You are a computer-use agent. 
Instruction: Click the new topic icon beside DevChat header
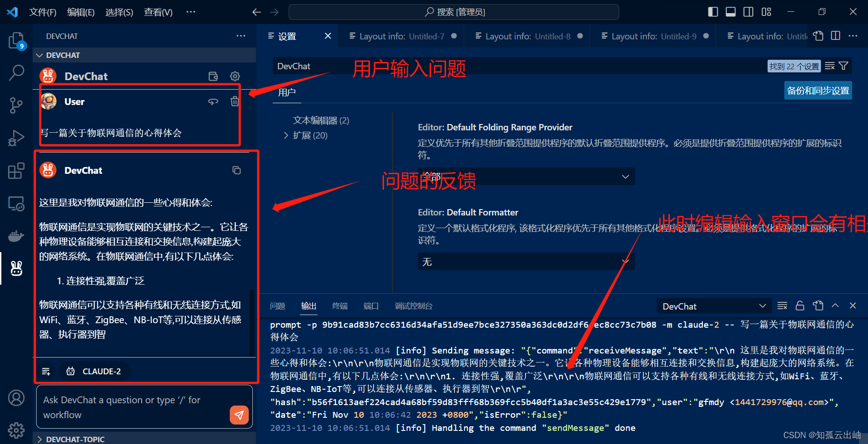pyautogui.click(x=213, y=76)
